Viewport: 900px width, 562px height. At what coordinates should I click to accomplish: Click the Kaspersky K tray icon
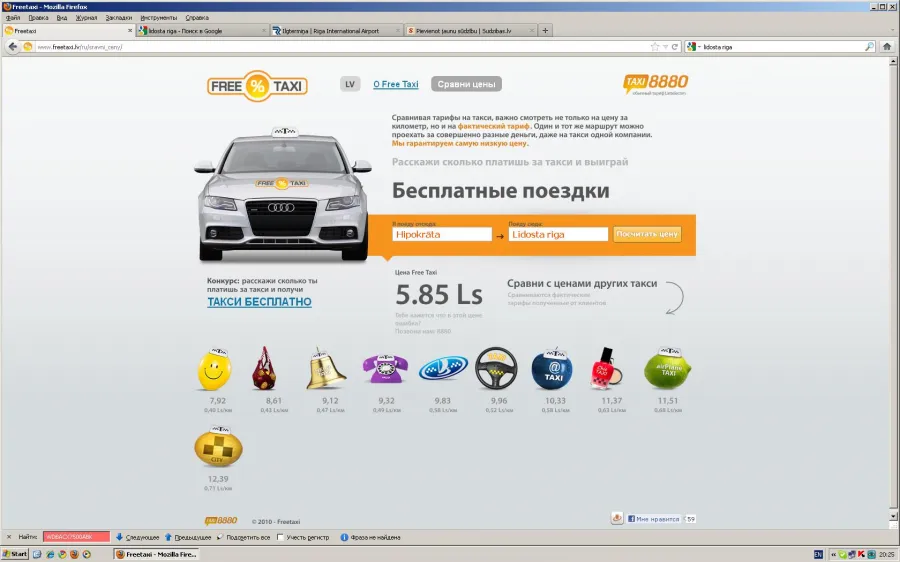click(x=861, y=554)
